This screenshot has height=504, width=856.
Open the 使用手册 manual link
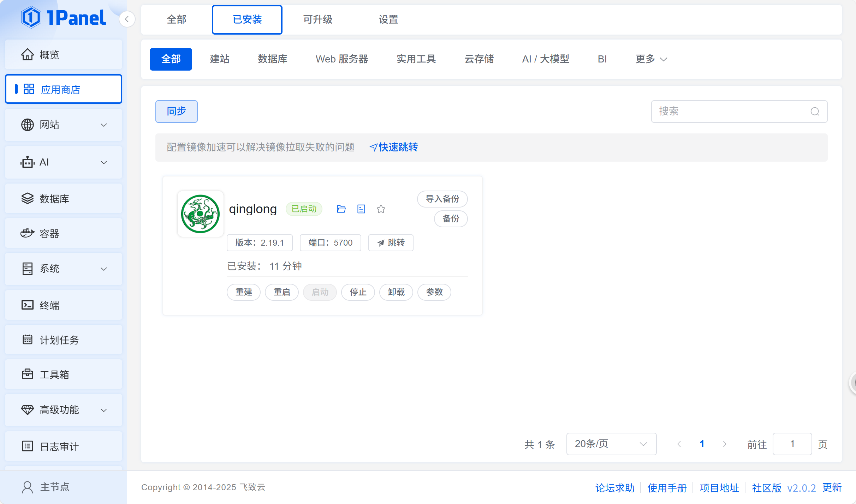click(667, 488)
